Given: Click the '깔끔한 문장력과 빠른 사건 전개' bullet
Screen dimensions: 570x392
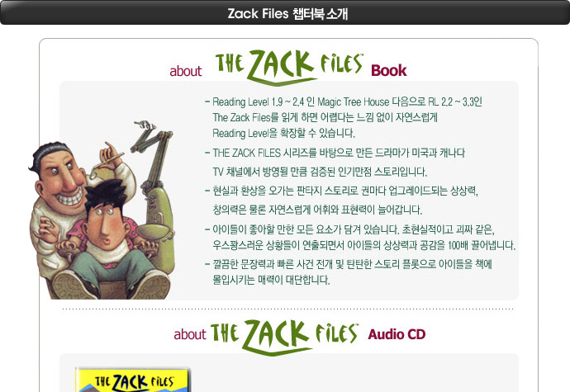Looking at the screenshot, I should (x=349, y=264).
